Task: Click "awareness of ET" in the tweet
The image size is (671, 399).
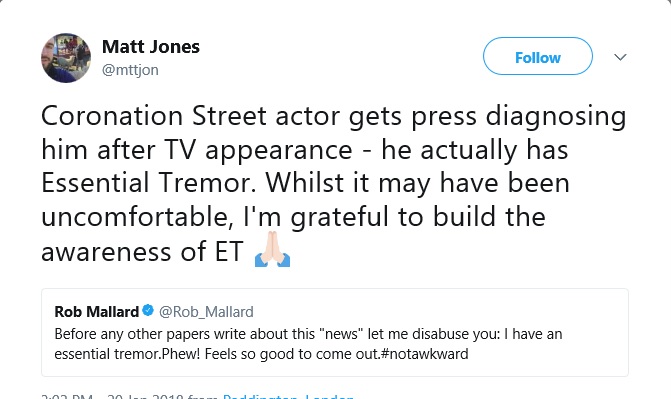Action: click(x=143, y=251)
